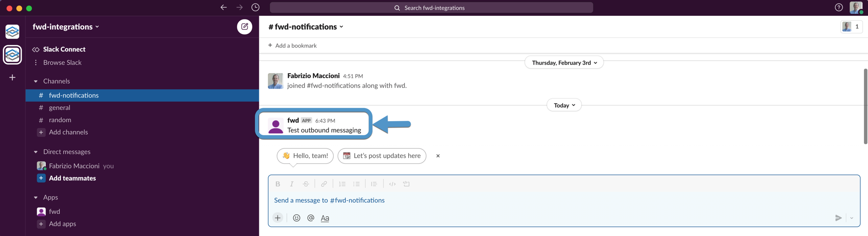Viewport: 868px width, 236px height.
Task: Open Thursday, February 3rd date dropdown
Action: coord(564,63)
